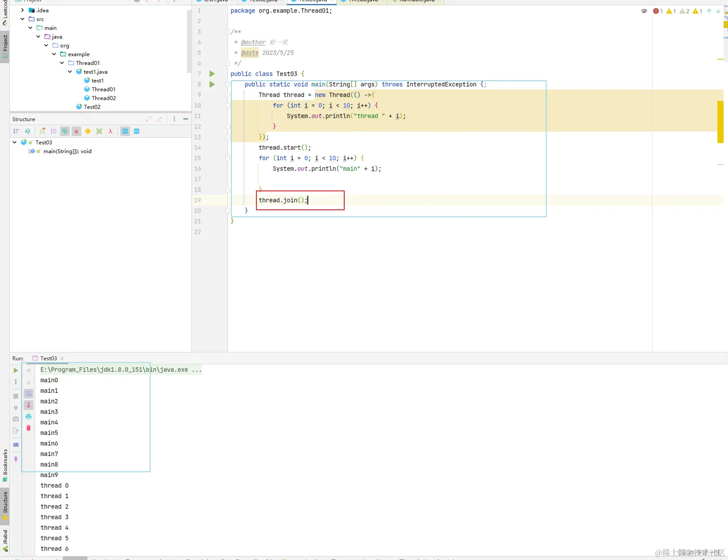This screenshot has width=728, height=560.
Task: Click the exit icon in Run toolbar
Action: pyautogui.click(x=16, y=431)
